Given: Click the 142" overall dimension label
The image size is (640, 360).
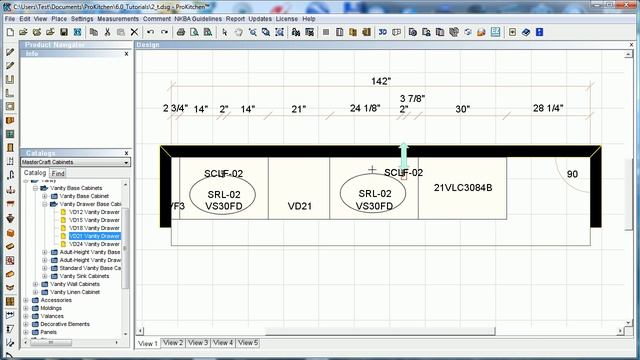Looking at the screenshot, I should tap(381, 81).
